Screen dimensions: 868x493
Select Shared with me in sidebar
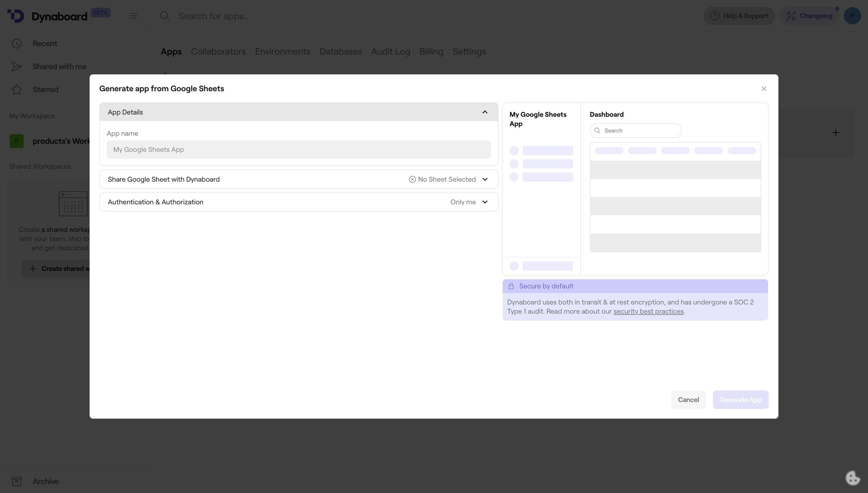click(59, 66)
